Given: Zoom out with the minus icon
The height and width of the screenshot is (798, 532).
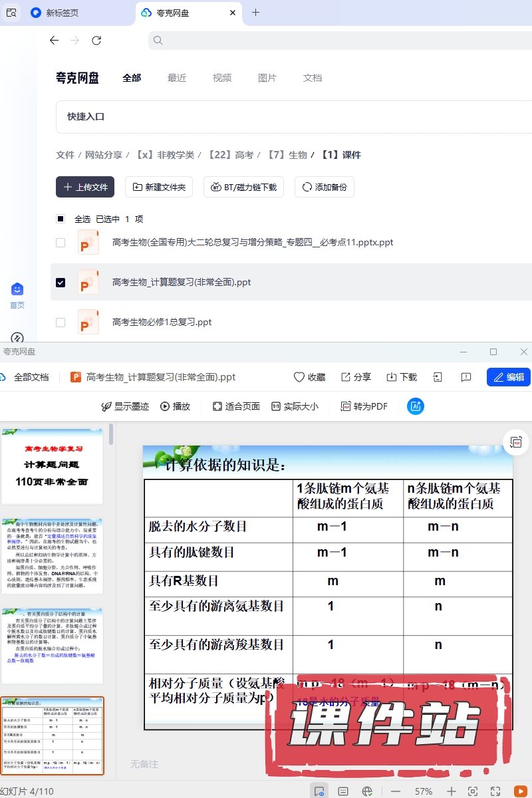Looking at the screenshot, I should click(x=396, y=791).
